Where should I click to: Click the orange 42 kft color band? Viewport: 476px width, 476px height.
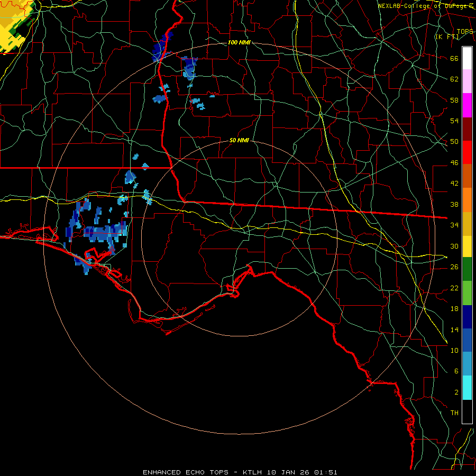[x=467, y=200]
